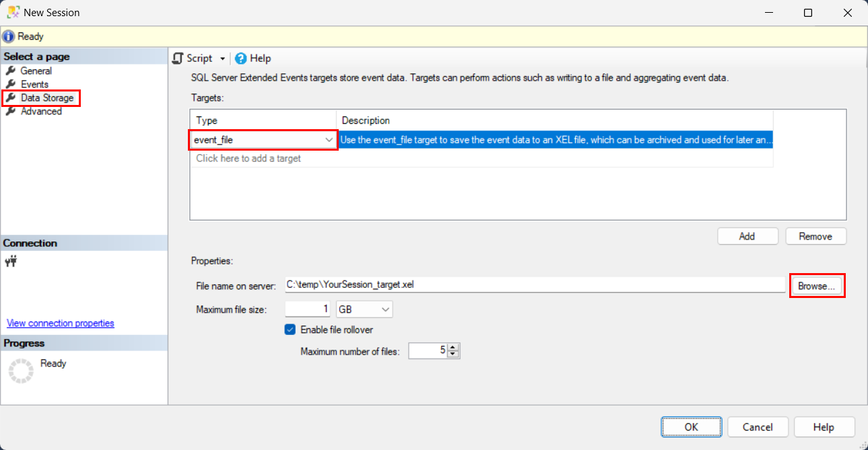The image size is (868, 450).
Task: Click the Ready info icon in status bar
Action: coord(9,36)
